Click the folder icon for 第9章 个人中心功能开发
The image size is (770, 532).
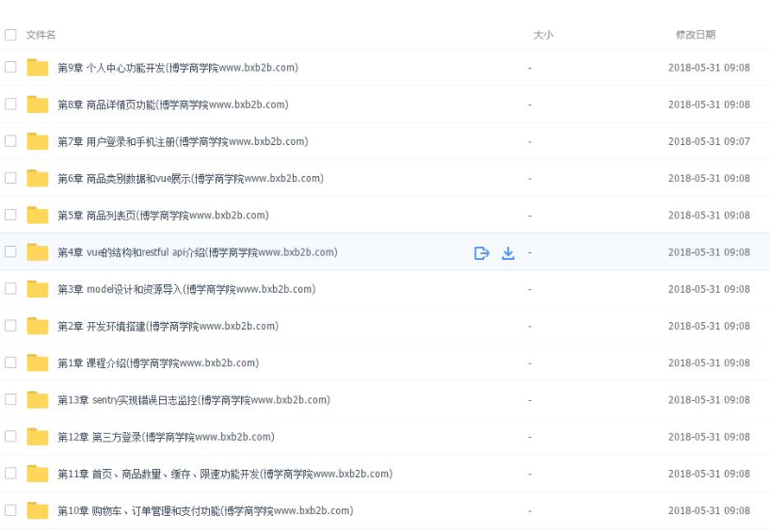pyautogui.click(x=38, y=68)
